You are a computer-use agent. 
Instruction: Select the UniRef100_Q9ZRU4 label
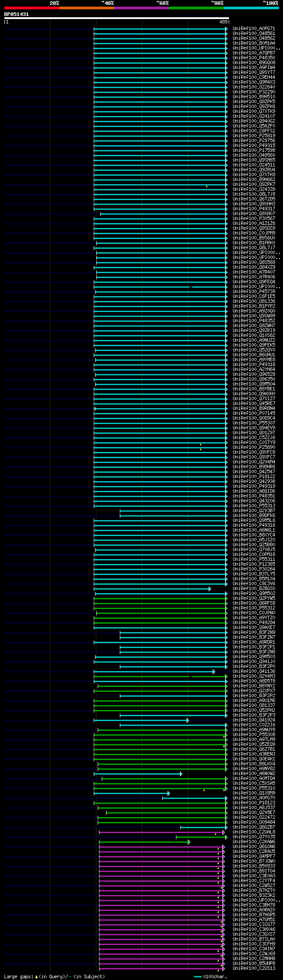[x=254, y=170]
